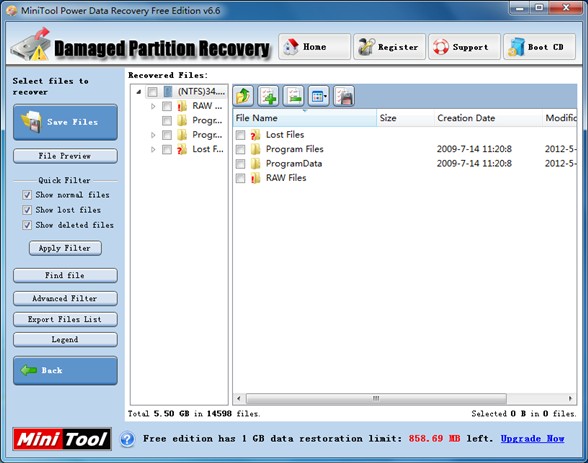Click the Lost F... folder icon in tree
The height and width of the screenshot is (463, 588).
(x=182, y=149)
